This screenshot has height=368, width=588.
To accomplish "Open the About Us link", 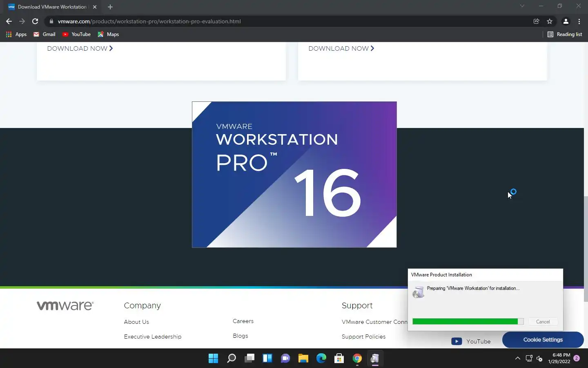I will tap(136, 322).
